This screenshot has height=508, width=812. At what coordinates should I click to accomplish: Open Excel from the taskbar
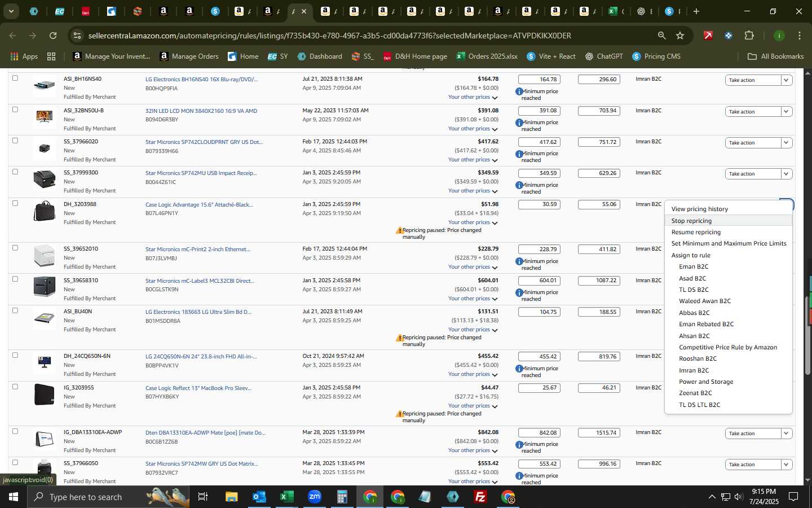(286, 497)
